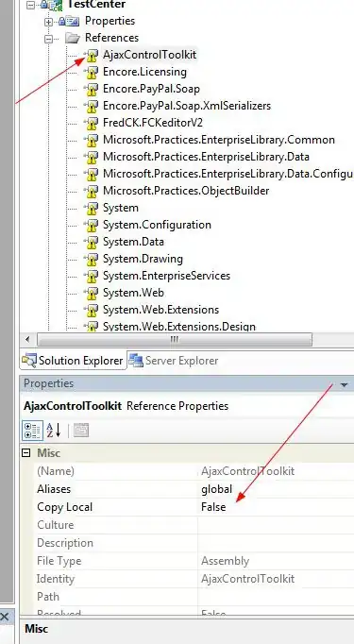Screen dimensions: 354x644
Task: Click the Properties node icon in tree
Action: (x=69, y=21)
